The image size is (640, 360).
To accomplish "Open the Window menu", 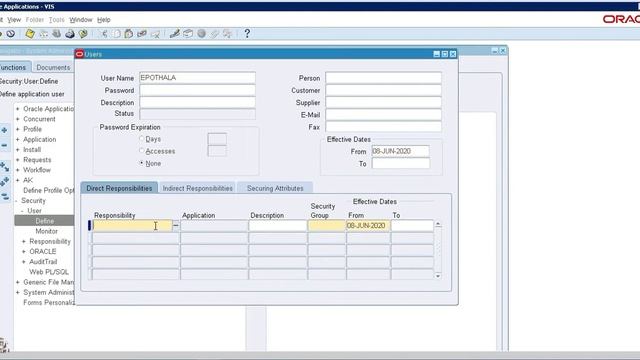I will point(80,20).
